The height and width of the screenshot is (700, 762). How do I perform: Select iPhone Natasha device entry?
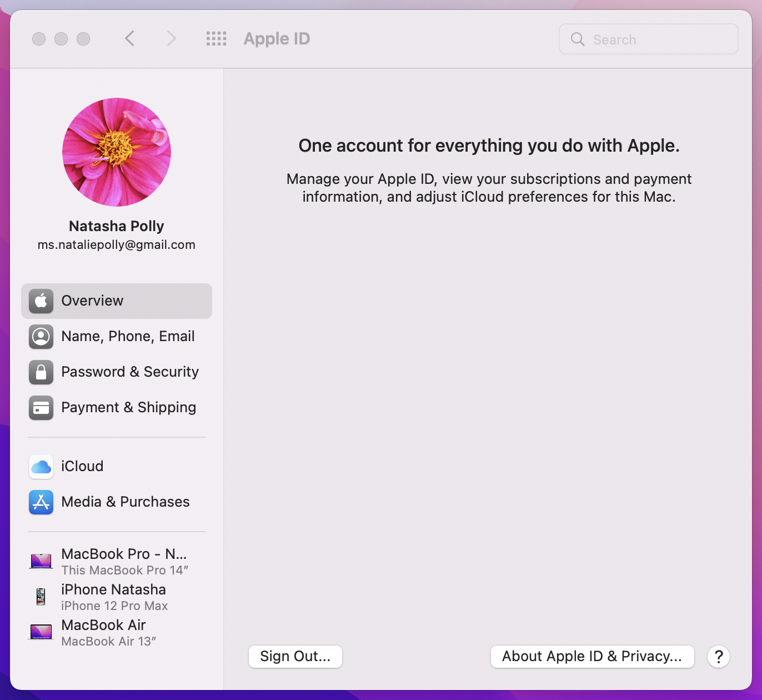coord(117,597)
